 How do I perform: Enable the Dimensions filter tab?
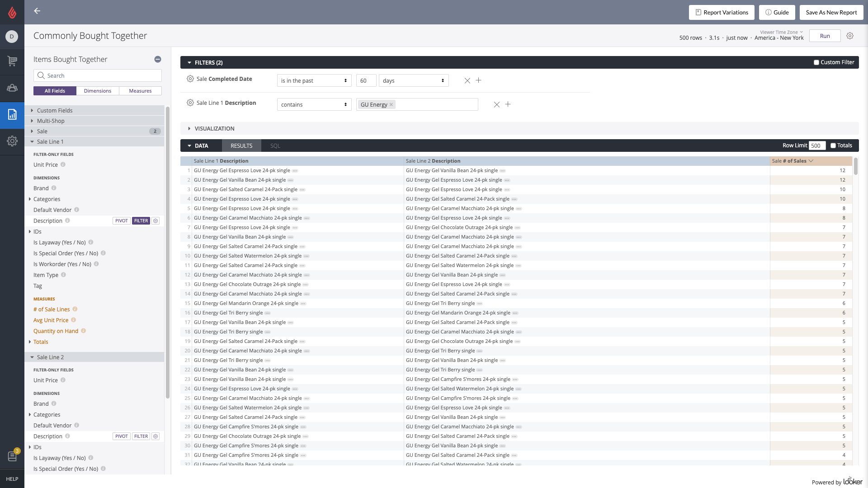tap(97, 90)
